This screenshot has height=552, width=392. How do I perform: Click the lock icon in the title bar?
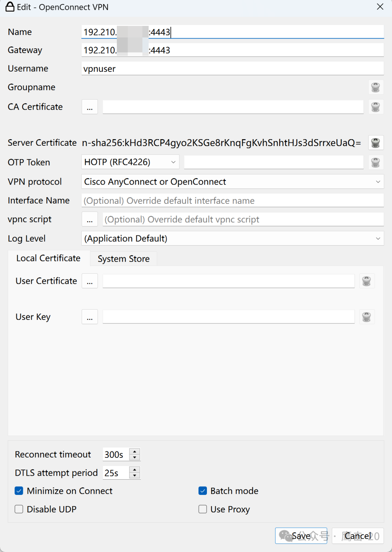pos(10,7)
